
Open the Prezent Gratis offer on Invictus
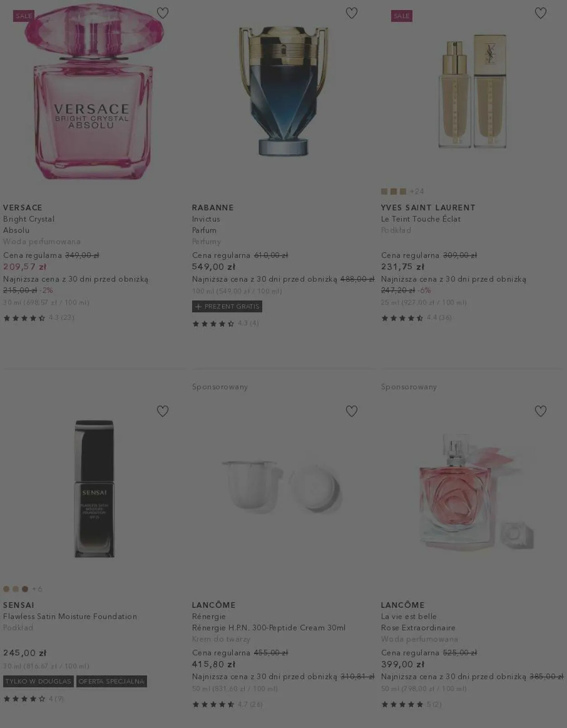click(x=227, y=307)
